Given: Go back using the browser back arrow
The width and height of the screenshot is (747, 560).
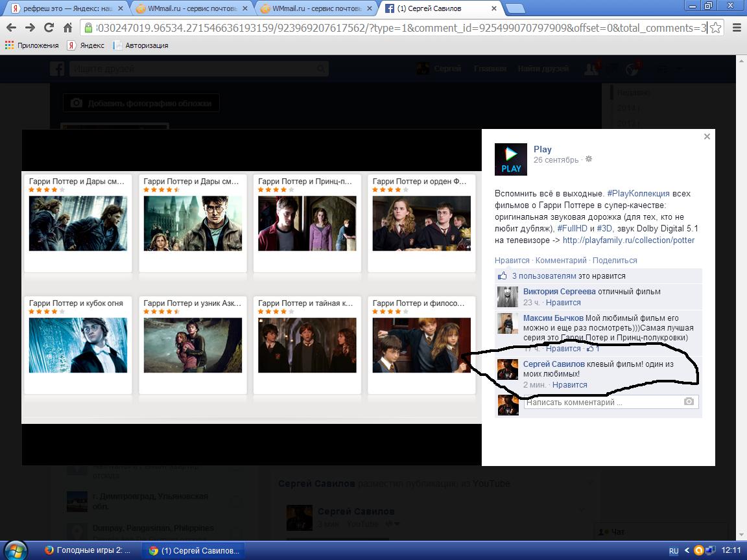Looking at the screenshot, I should (x=12, y=28).
